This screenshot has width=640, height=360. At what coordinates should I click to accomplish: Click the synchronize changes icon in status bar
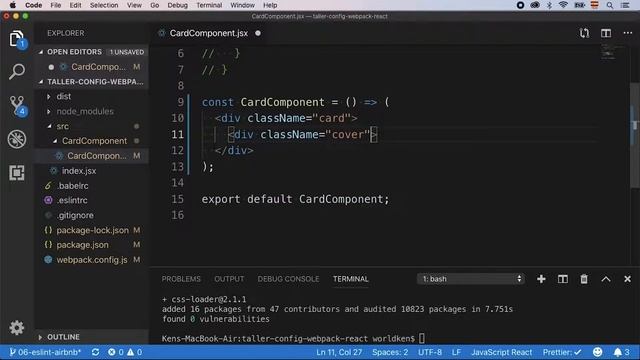[x=96, y=352]
